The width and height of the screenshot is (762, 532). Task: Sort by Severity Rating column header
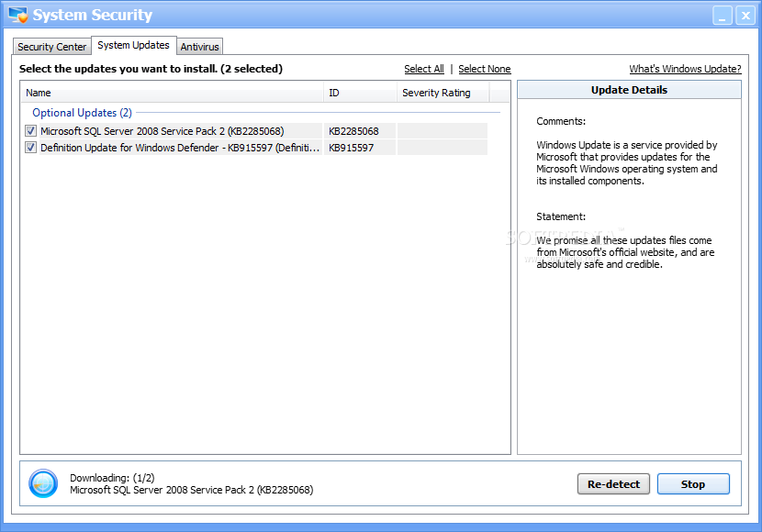tap(443, 93)
